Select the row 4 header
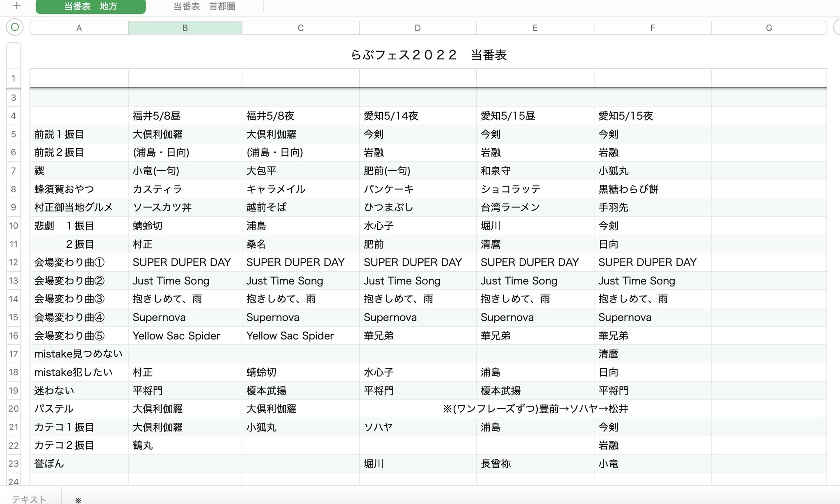This screenshot has height=504, width=840. tap(14, 116)
